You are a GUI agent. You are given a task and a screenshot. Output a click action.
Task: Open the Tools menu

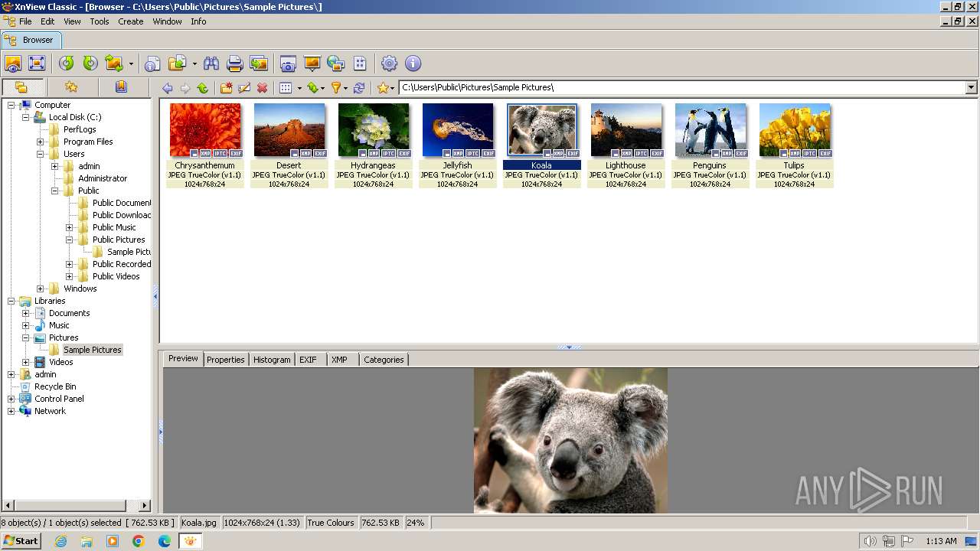(100, 21)
